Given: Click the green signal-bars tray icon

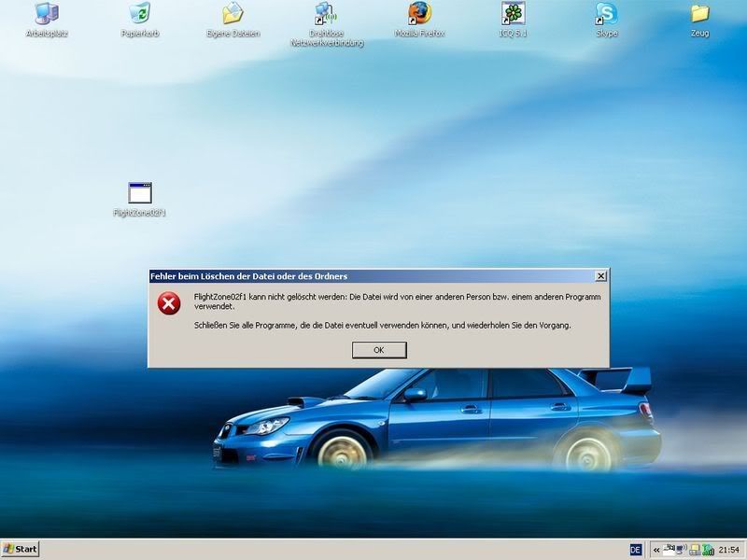Looking at the screenshot, I should click(708, 550).
